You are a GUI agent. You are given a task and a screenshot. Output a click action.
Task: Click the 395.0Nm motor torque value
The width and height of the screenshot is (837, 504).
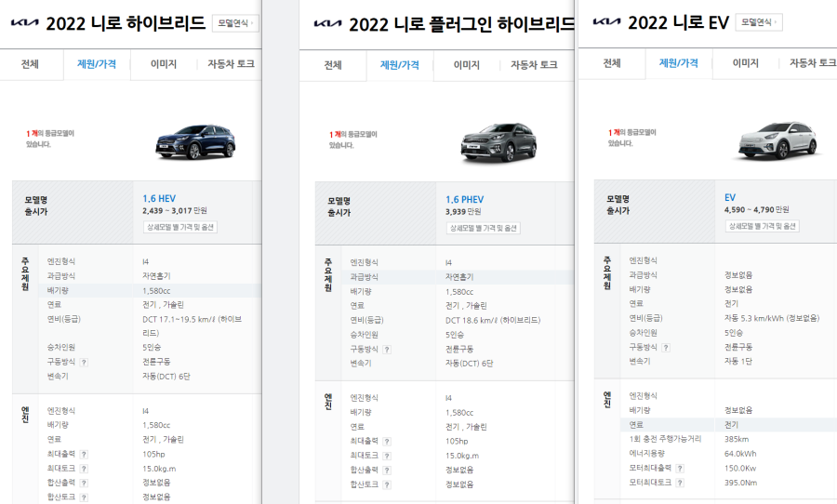[x=740, y=483]
